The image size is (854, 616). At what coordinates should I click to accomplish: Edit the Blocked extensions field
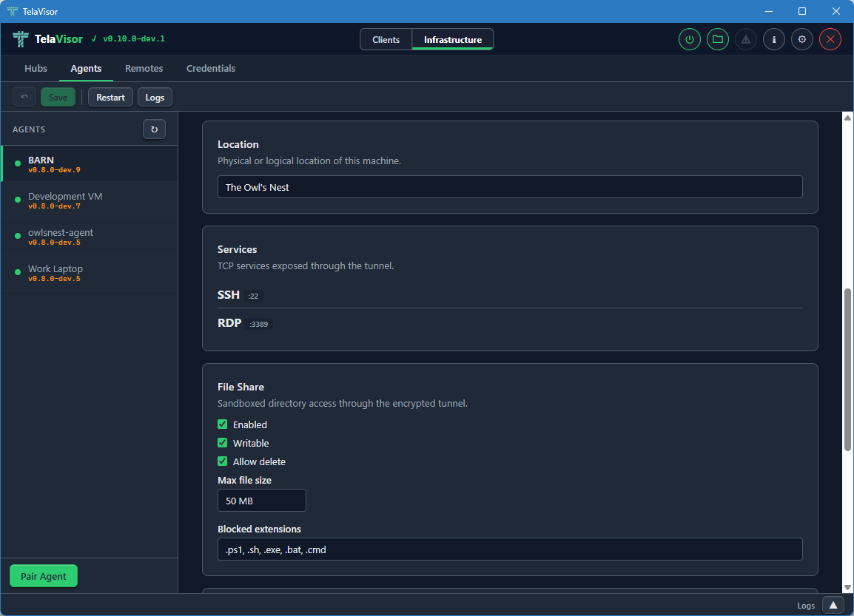point(509,549)
